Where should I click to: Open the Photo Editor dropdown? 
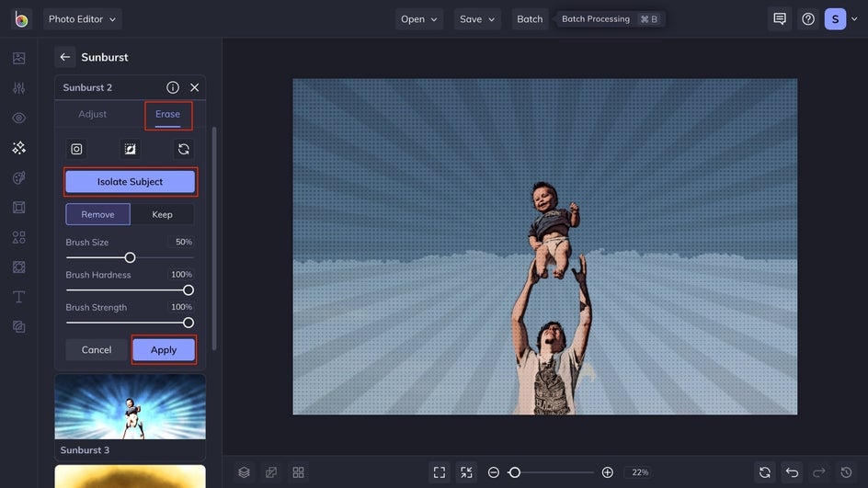click(83, 18)
